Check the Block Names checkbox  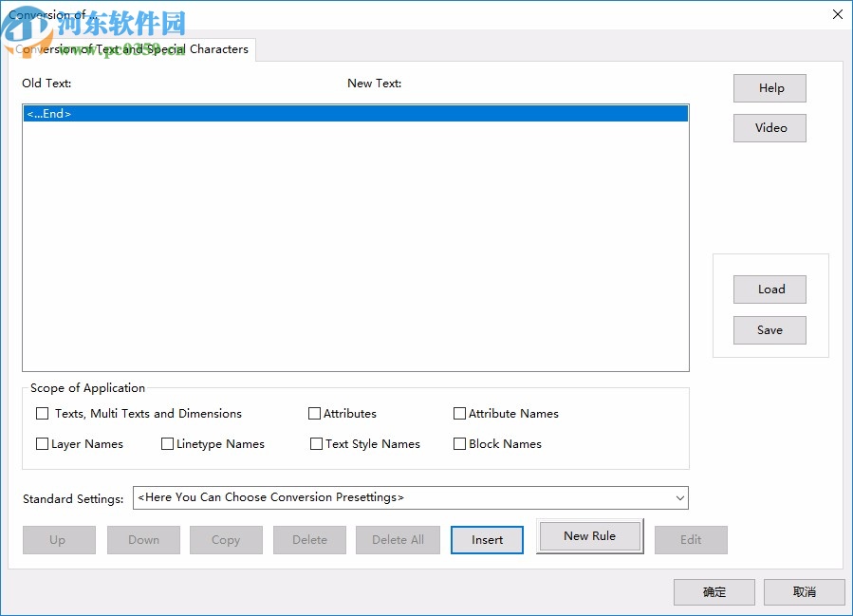click(x=459, y=443)
